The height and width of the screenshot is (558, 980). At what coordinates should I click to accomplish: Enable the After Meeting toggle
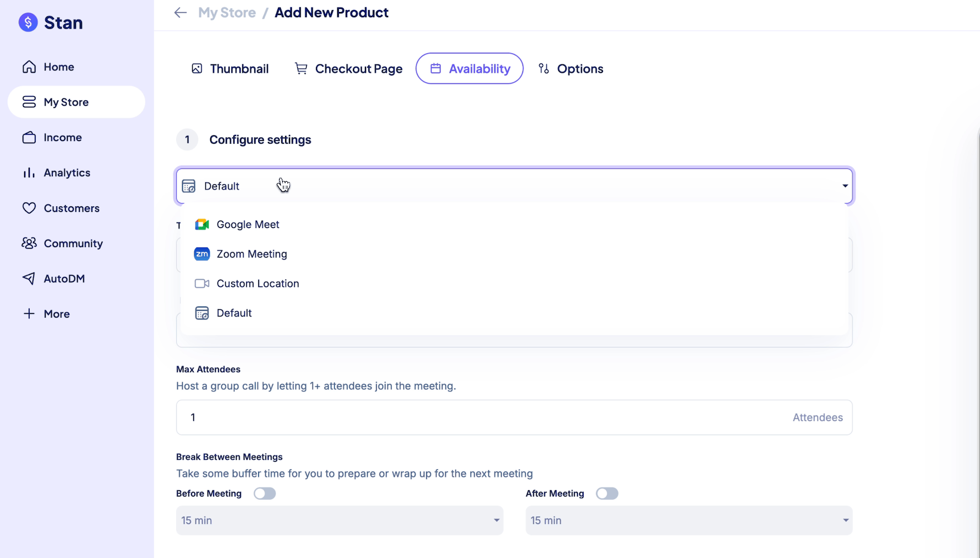pyautogui.click(x=607, y=494)
